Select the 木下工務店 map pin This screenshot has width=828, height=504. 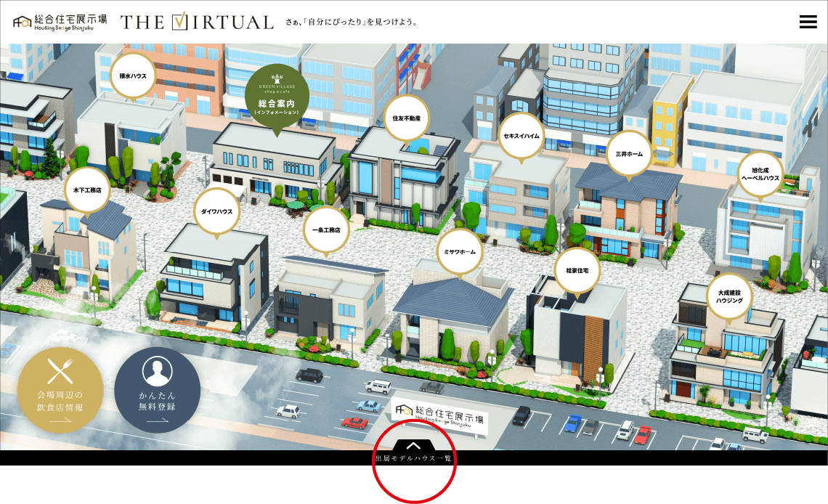pyautogui.click(x=87, y=191)
